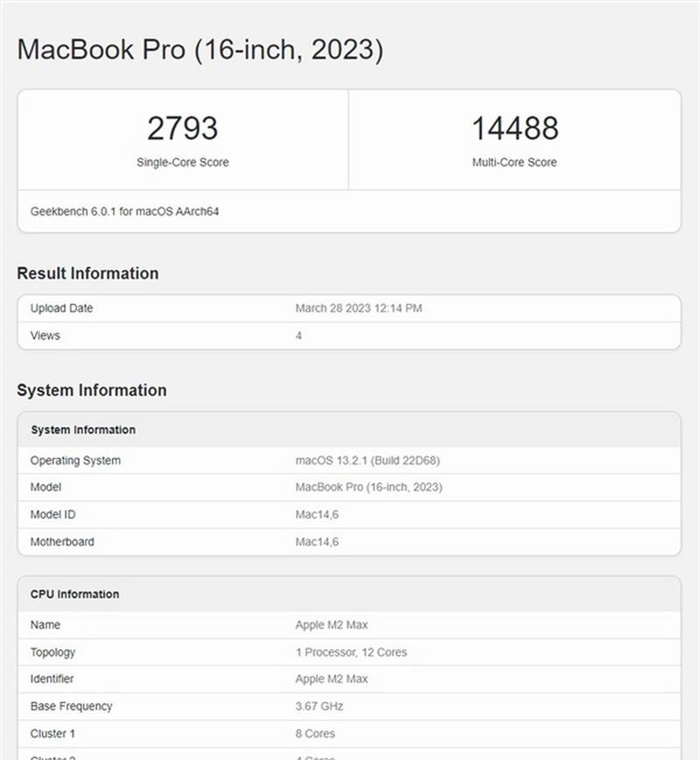Click the Multi-Core Score label

click(514, 162)
